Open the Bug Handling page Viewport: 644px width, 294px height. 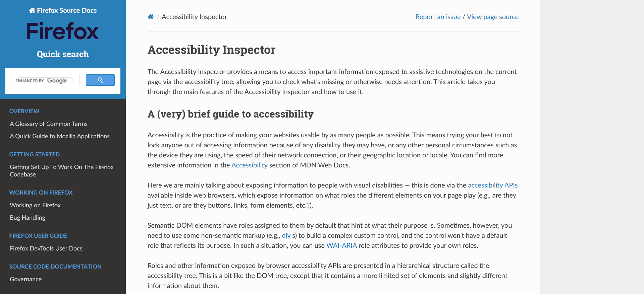tap(28, 217)
